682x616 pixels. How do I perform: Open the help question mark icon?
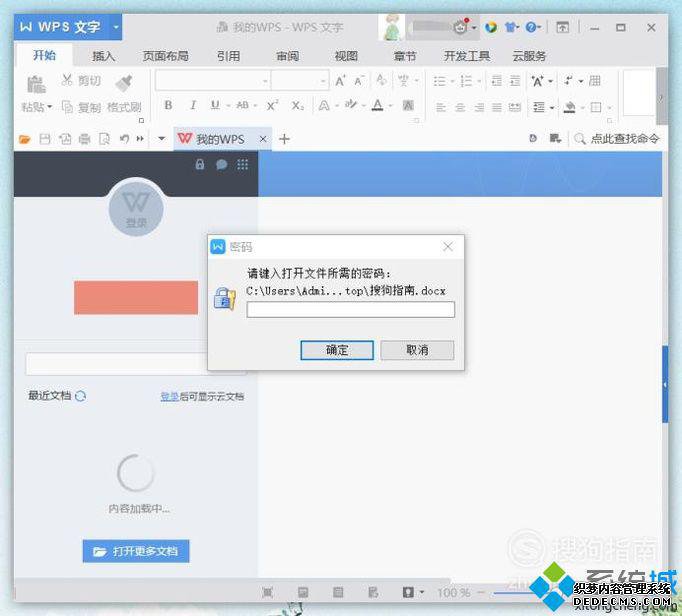(531, 27)
